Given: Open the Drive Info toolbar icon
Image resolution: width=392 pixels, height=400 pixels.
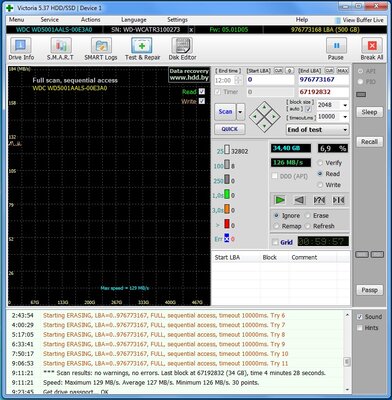Looking at the screenshot, I should point(21,49).
